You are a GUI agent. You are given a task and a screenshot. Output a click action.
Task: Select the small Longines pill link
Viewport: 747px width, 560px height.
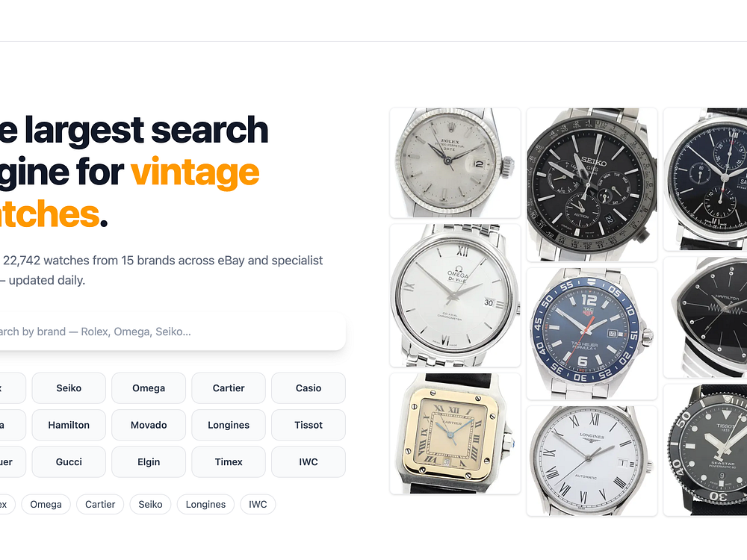(x=206, y=504)
